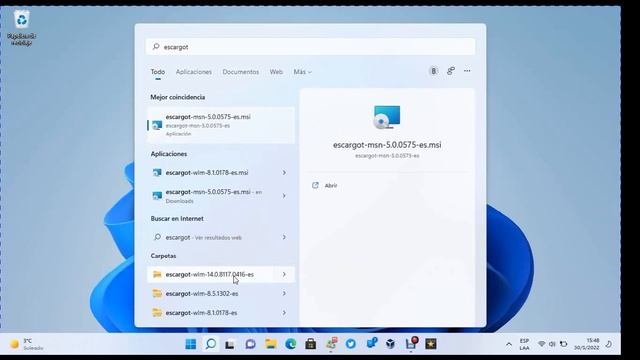This screenshot has width=640, height=360.
Task: Launch Microsoft Edge from the taskbar
Action: [290, 344]
